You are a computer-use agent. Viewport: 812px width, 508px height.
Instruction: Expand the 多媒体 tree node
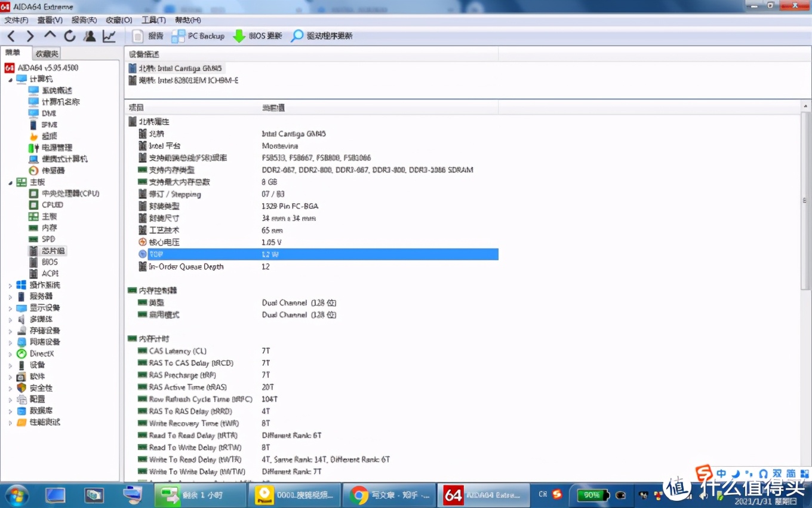10,319
